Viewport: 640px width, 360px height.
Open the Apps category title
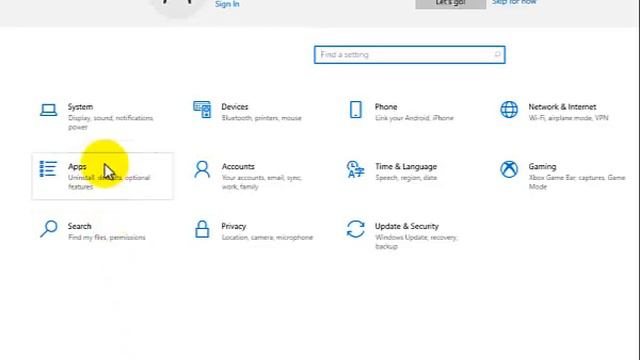77,167
